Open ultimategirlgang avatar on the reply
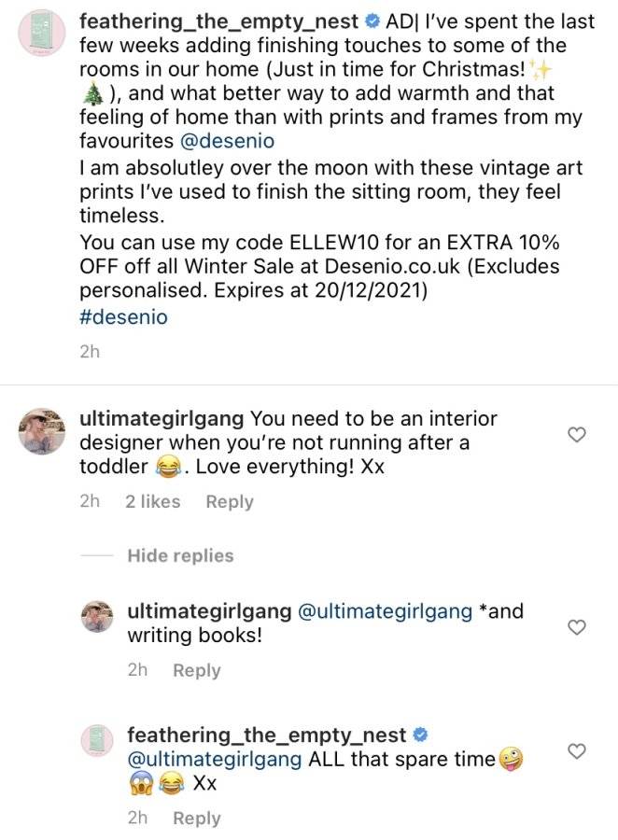Viewport: 618px width, 840px height. click(x=97, y=617)
